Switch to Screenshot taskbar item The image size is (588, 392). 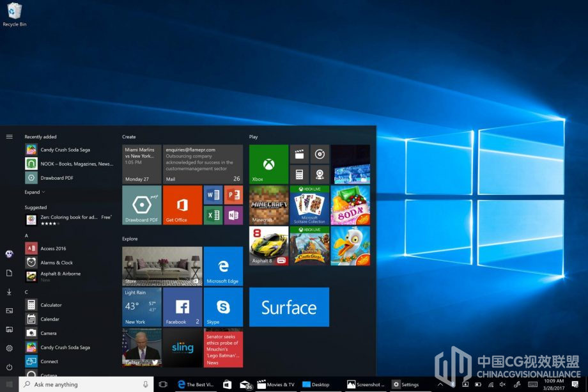366,384
